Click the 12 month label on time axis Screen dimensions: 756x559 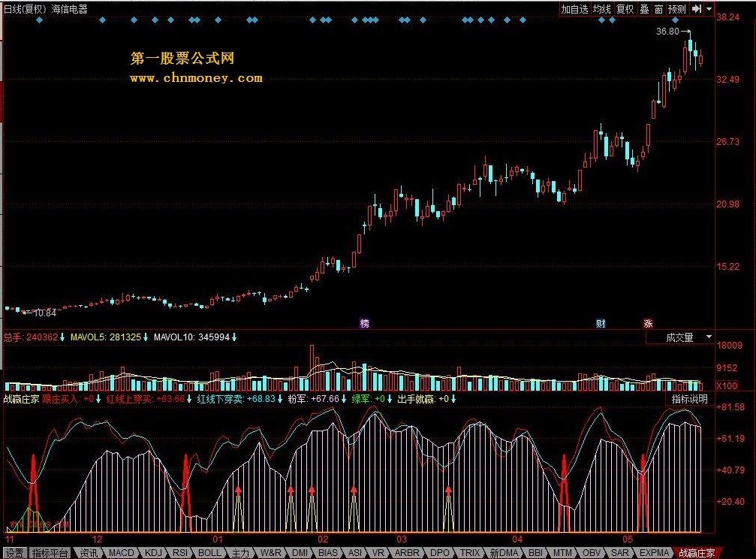[98, 539]
